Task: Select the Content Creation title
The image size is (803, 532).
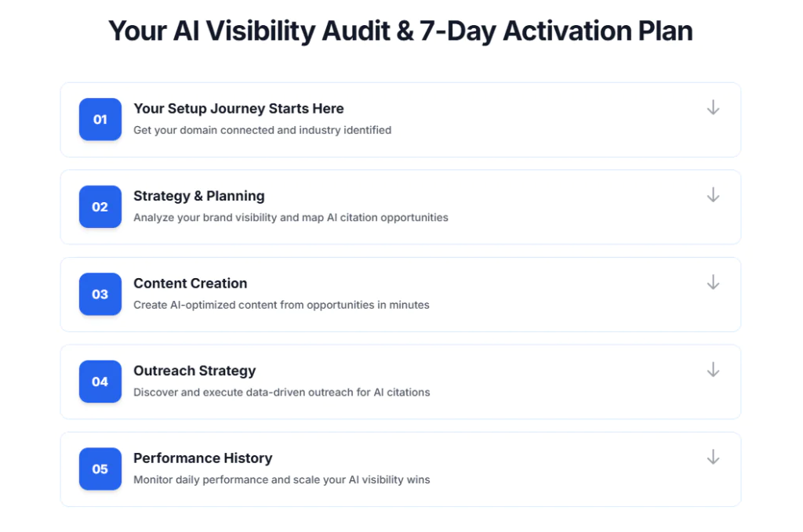Action: (x=191, y=284)
